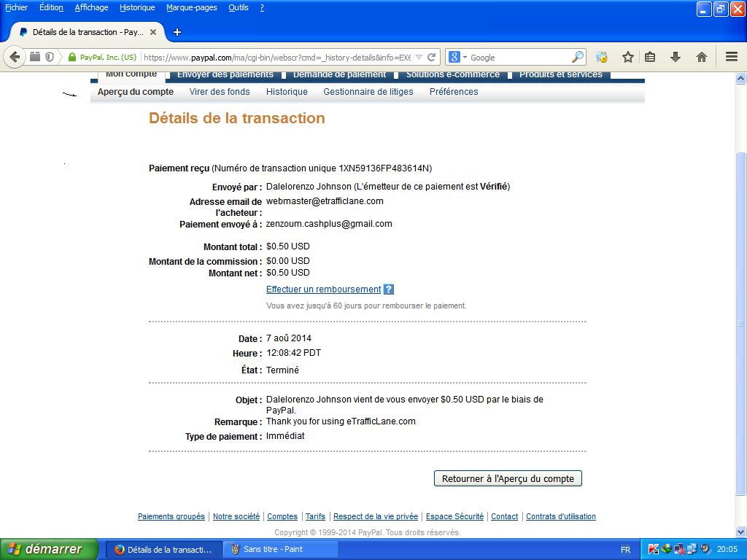
Task: Click Effectuer un remboursement link
Action: (x=323, y=289)
